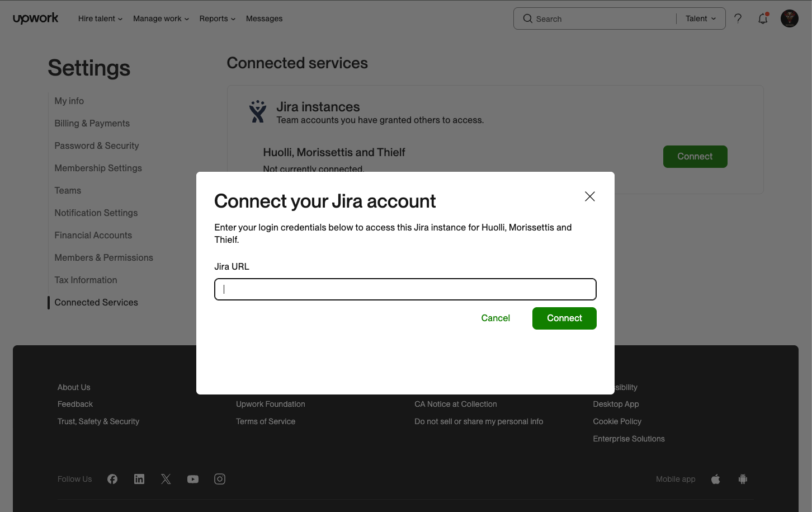This screenshot has height=512, width=812.
Task: Open the user profile avatar menu
Action: [790, 18]
